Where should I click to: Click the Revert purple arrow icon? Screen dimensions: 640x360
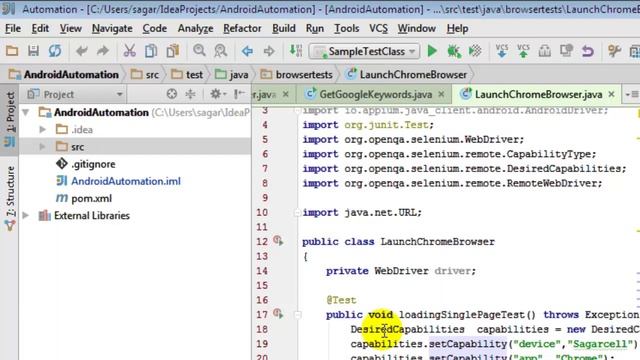588,51
